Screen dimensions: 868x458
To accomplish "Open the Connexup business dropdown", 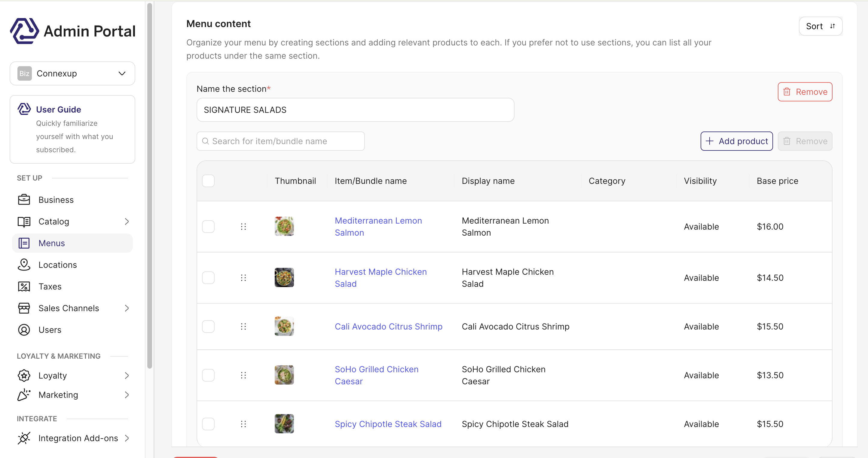I will tap(72, 73).
